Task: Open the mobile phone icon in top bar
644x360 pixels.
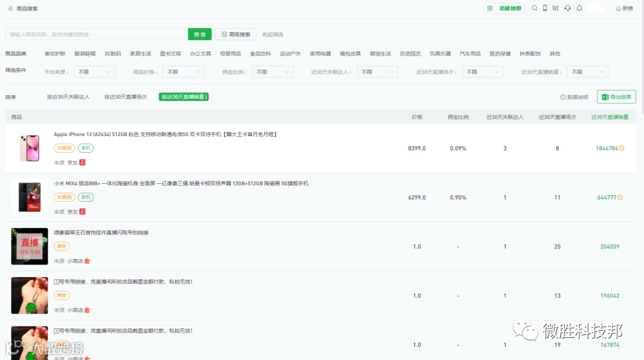Action: tap(545, 8)
